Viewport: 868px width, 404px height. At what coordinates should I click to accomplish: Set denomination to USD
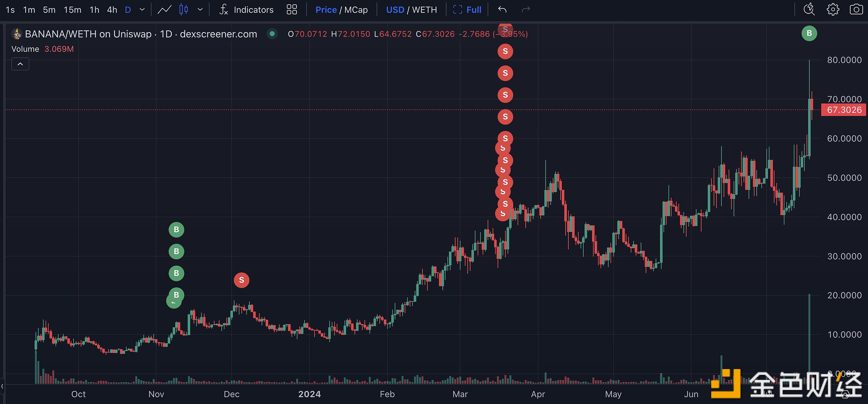395,10
